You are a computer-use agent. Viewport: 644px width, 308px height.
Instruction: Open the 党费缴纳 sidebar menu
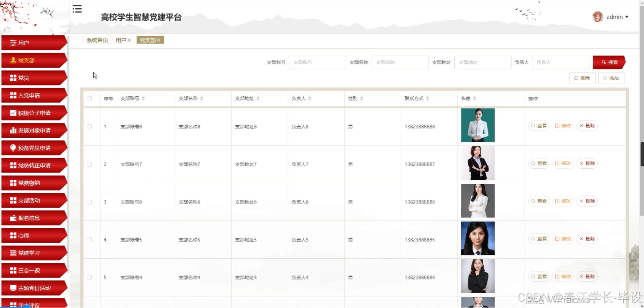[x=34, y=183]
